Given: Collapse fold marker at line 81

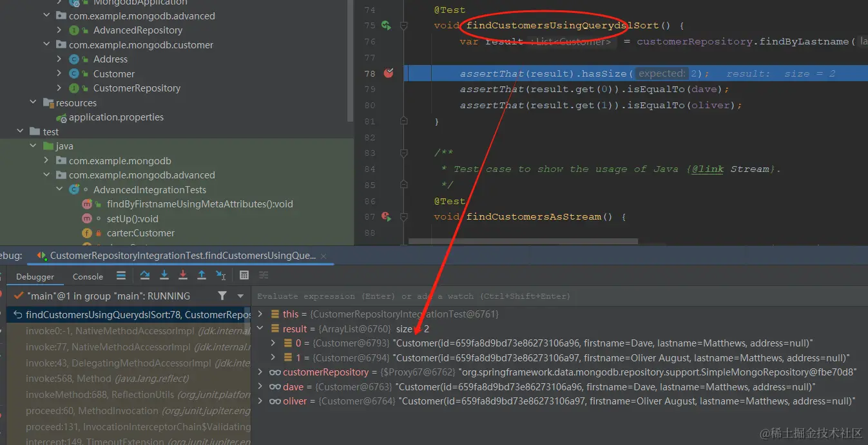Looking at the screenshot, I should pyautogui.click(x=404, y=121).
